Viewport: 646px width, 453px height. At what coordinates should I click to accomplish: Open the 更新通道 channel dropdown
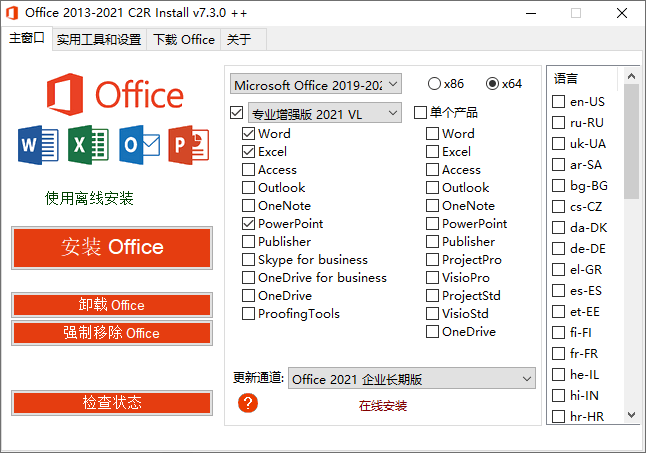click(411, 379)
